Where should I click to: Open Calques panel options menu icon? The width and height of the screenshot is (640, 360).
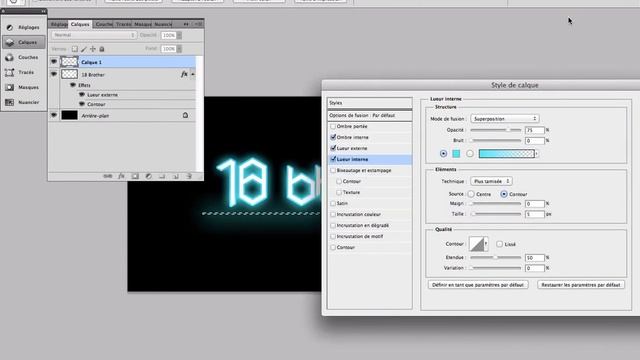click(198, 24)
